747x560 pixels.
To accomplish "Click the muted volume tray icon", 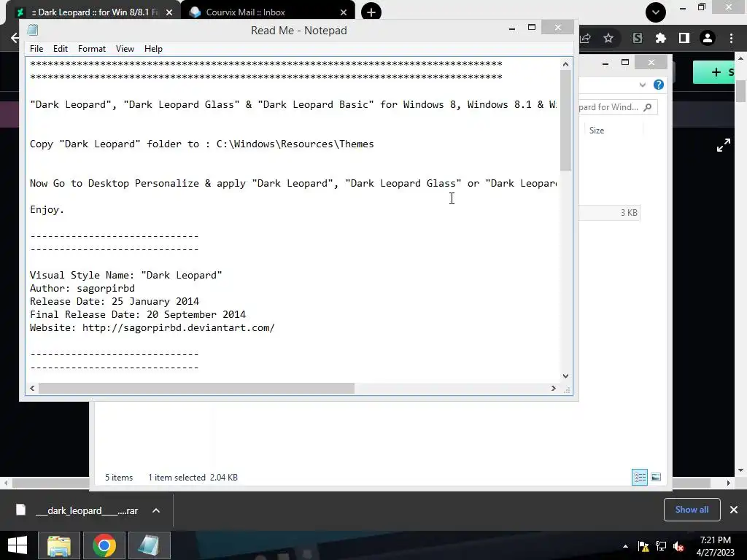I will coord(678,546).
